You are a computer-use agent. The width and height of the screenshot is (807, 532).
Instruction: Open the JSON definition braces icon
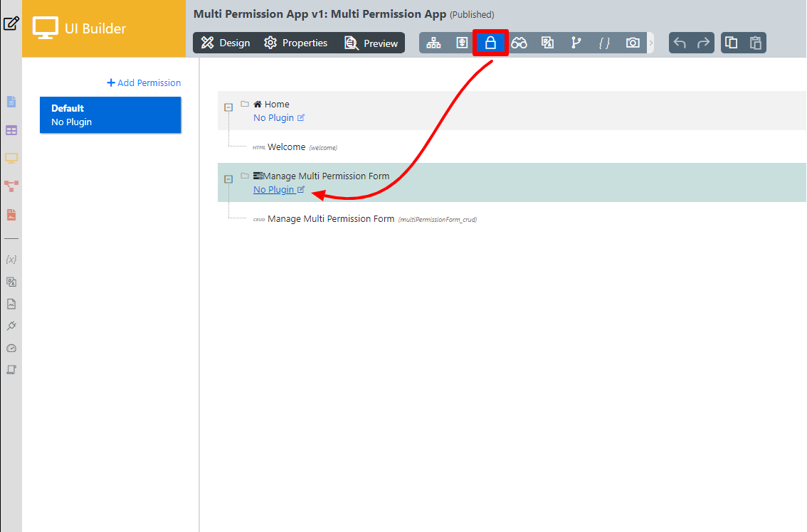coord(604,43)
